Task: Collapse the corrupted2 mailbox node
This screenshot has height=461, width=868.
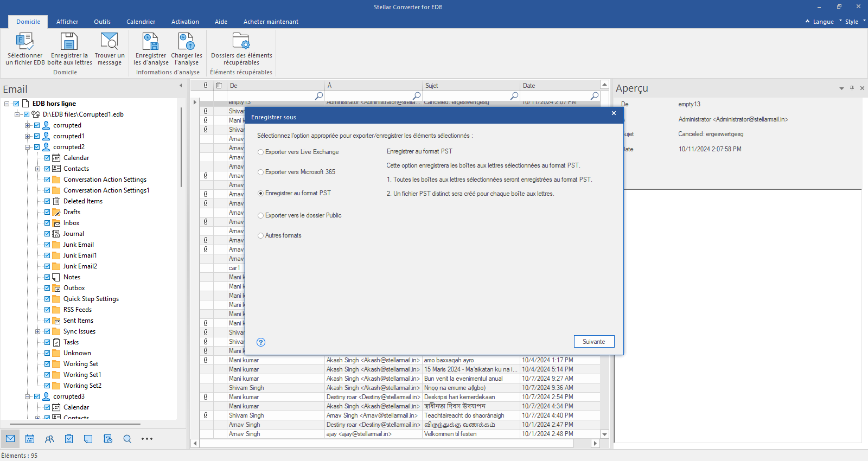Action: tap(28, 147)
